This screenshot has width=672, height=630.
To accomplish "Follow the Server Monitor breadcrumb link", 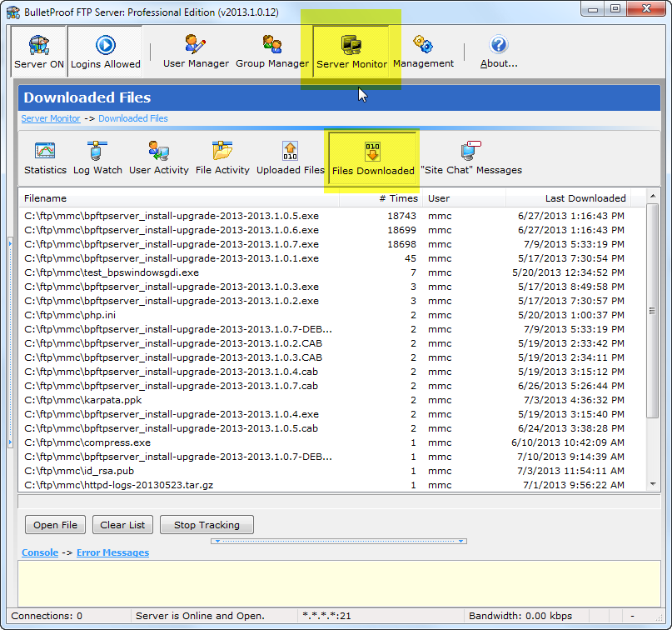I will pos(51,118).
